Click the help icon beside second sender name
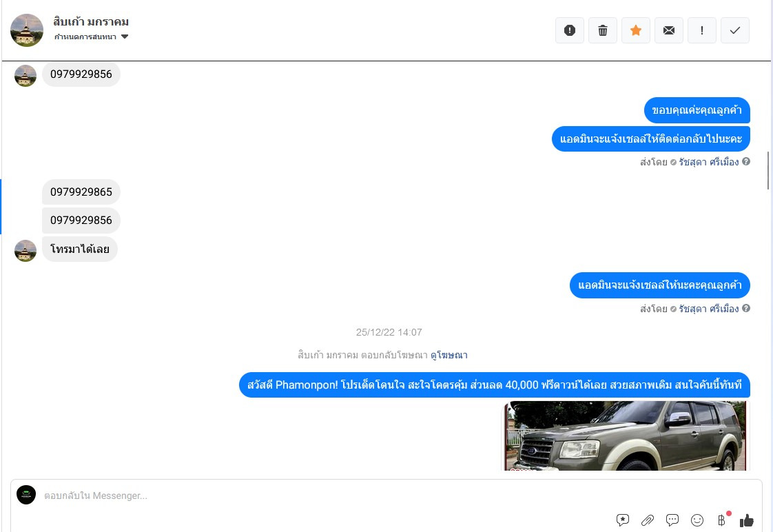Image resolution: width=773 pixels, height=532 pixels. tap(746, 308)
